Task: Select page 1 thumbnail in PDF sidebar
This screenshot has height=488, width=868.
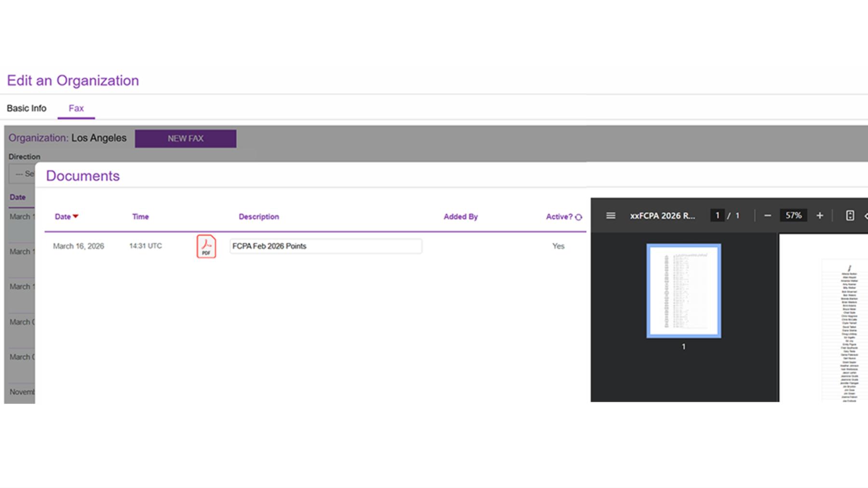Action: (x=684, y=290)
